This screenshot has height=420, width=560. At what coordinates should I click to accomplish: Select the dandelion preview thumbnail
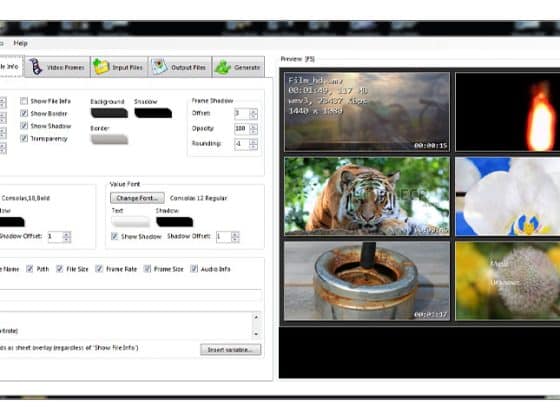(508, 280)
